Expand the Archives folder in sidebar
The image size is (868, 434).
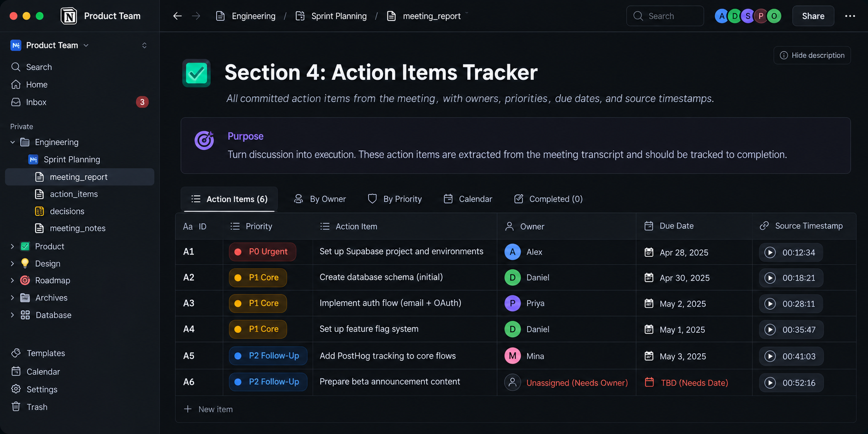click(13, 298)
